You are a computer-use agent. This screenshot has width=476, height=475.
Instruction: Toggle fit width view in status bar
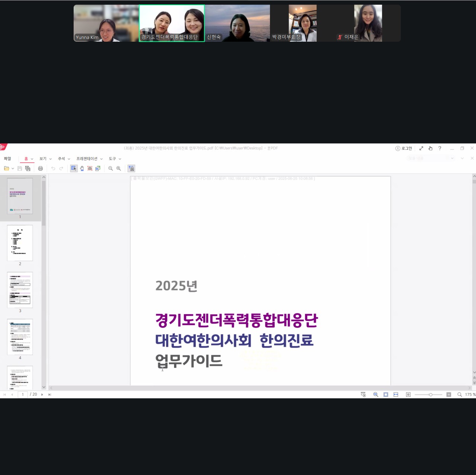pyautogui.click(x=396, y=395)
